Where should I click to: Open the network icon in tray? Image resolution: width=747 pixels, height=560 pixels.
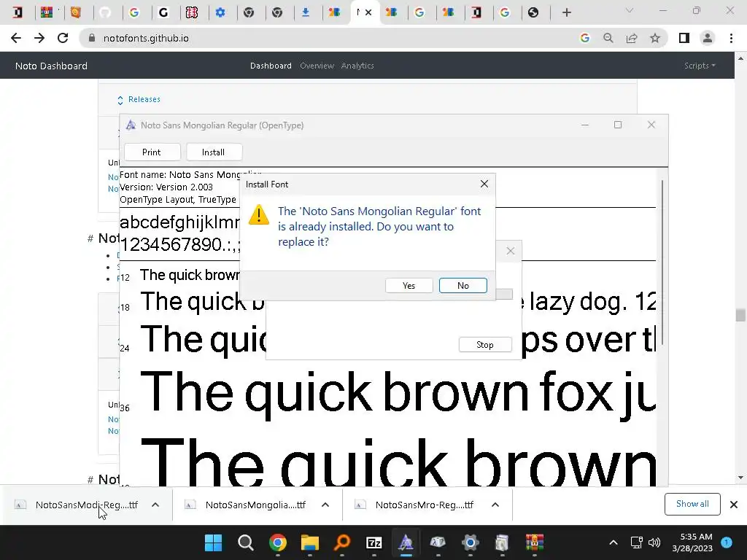(x=636, y=542)
